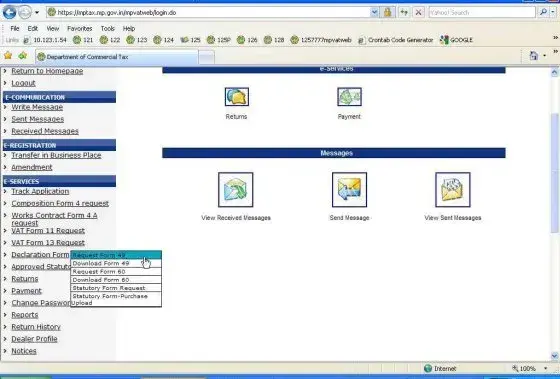Viewport: 560px width, 379px height.
Task: Click the Logout link
Action: pos(23,83)
